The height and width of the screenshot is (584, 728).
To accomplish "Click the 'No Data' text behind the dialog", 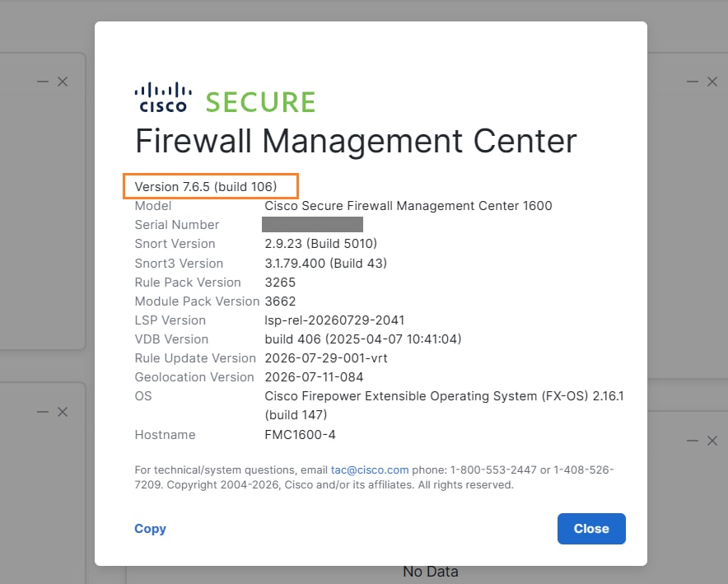I will click(431, 572).
